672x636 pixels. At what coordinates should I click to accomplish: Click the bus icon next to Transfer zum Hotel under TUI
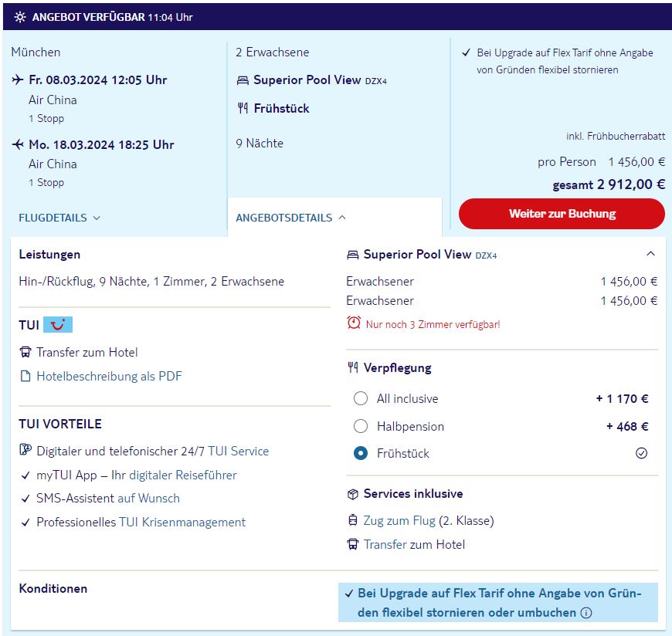pyautogui.click(x=25, y=352)
